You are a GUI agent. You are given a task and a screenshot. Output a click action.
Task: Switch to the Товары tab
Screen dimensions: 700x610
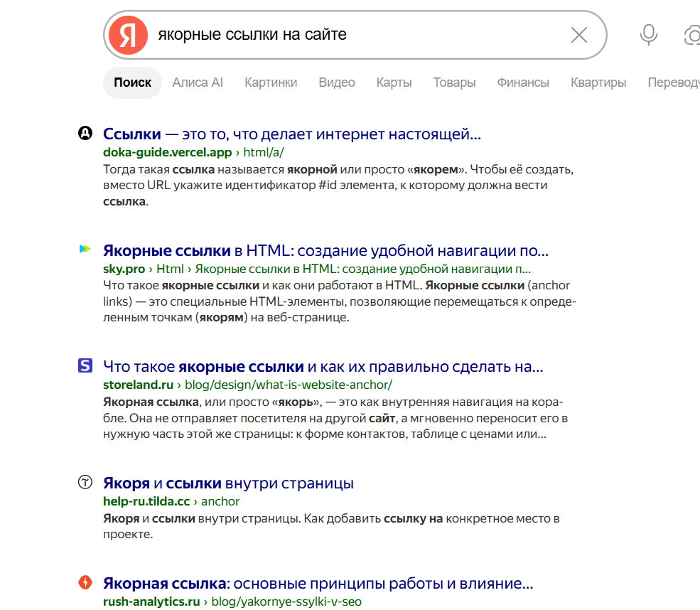click(x=454, y=82)
